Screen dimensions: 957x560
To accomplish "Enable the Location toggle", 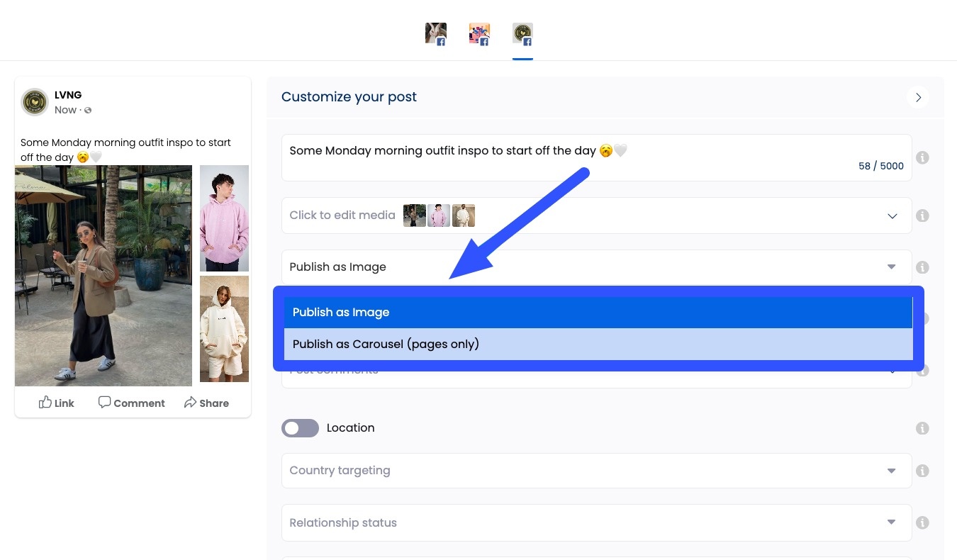I will click(x=300, y=428).
